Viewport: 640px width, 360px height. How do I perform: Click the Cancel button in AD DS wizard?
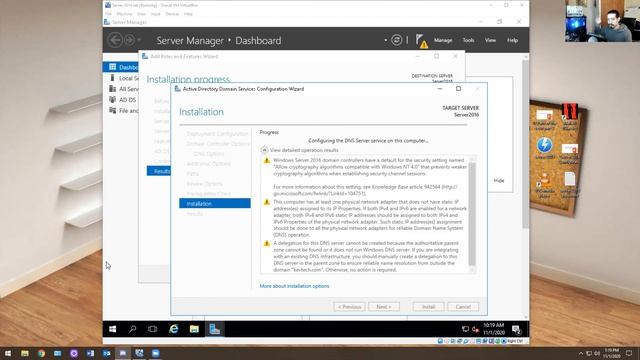(463, 307)
